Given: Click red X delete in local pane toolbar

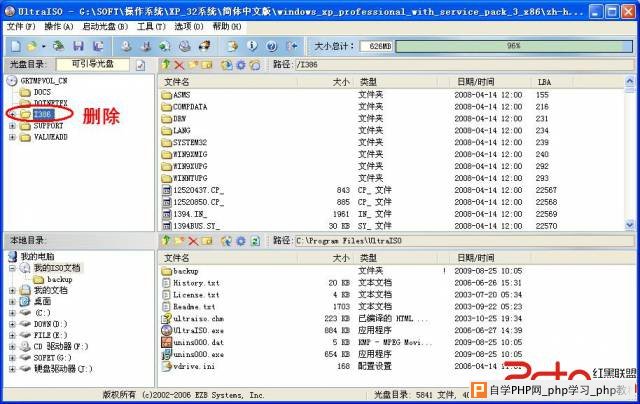Looking at the screenshot, I should [x=193, y=241].
